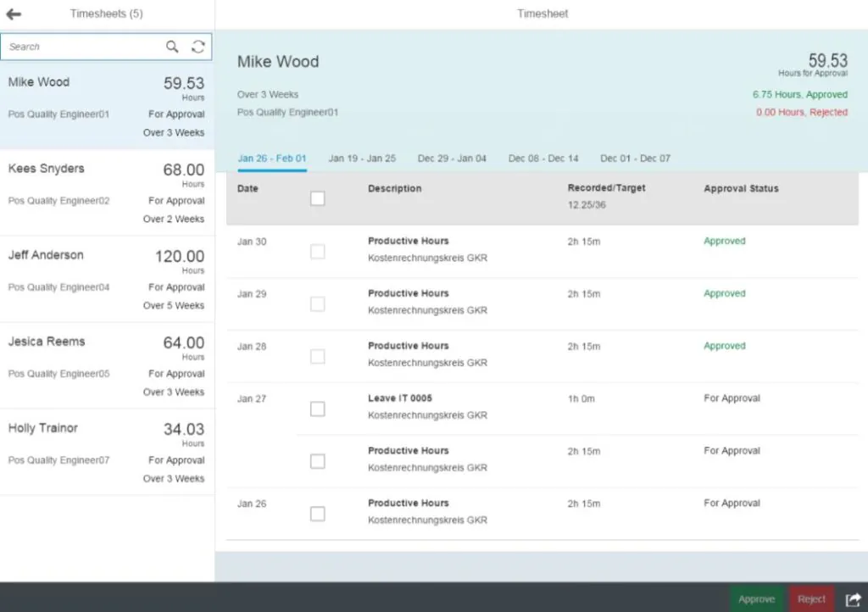Viewport: 868px width, 612px height.
Task: Click For Approval status of Leave entry
Action: [732, 398]
